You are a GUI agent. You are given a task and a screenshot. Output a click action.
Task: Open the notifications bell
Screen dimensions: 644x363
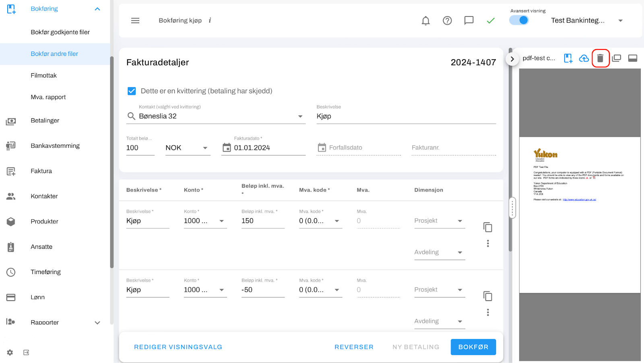pos(425,21)
